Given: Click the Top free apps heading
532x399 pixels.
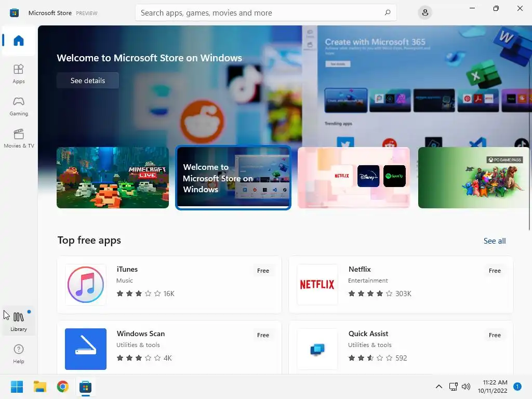Looking at the screenshot, I should point(89,240).
